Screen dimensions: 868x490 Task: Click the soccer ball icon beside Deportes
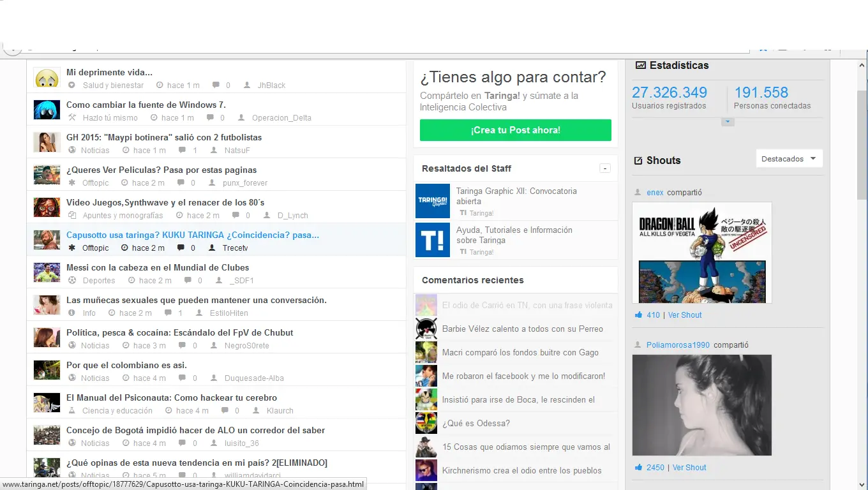pyautogui.click(x=71, y=280)
